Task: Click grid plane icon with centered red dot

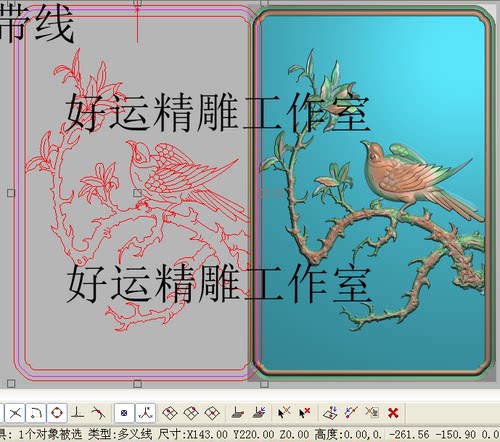Action: tap(212, 413)
